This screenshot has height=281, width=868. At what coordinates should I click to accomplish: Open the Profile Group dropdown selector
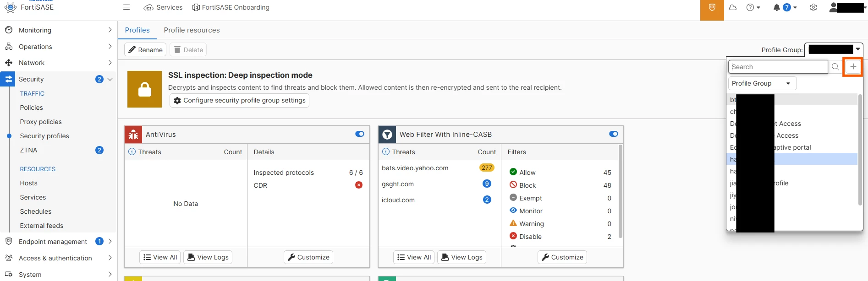[834, 49]
